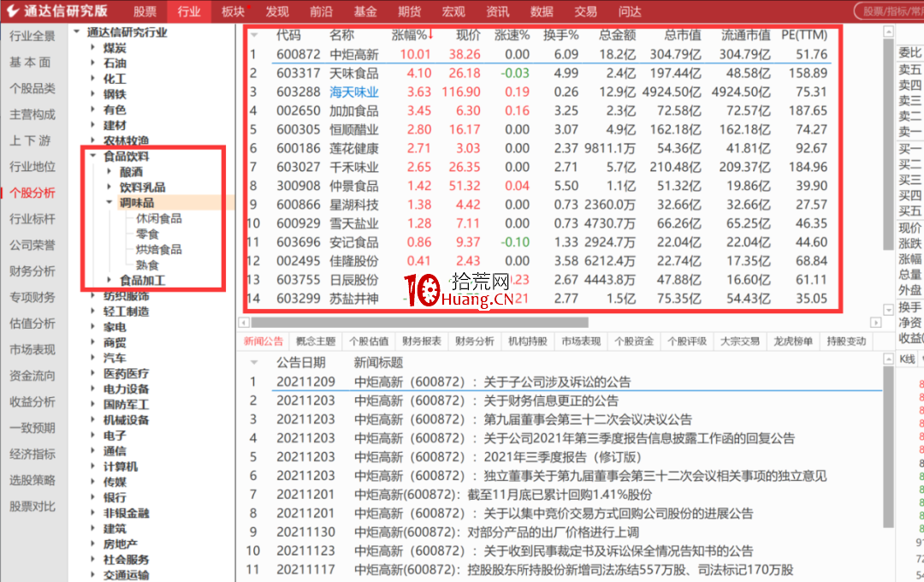
Task: Expand the 酿酒 sub-industry node
Action: tap(109, 171)
